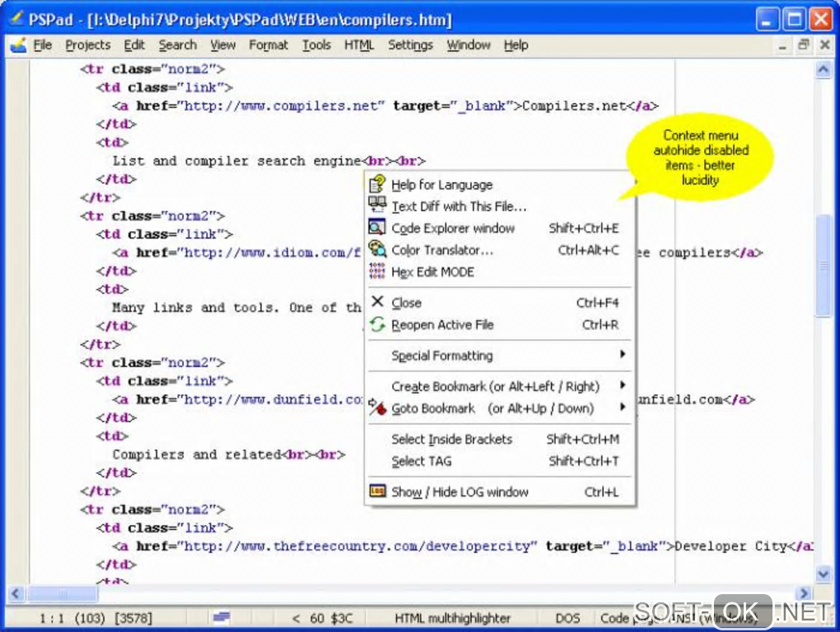Click the "List and compiler search engine" text line
This screenshot has width=840, height=632.
pyautogui.click(x=237, y=160)
